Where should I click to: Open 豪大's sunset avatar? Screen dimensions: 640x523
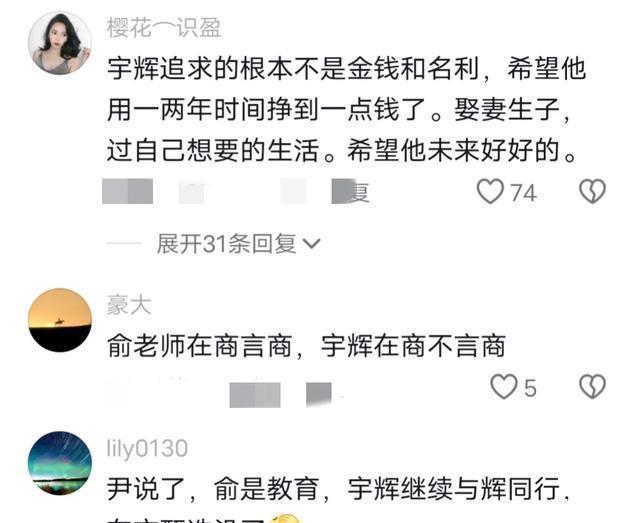pyautogui.click(x=60, y=320)
